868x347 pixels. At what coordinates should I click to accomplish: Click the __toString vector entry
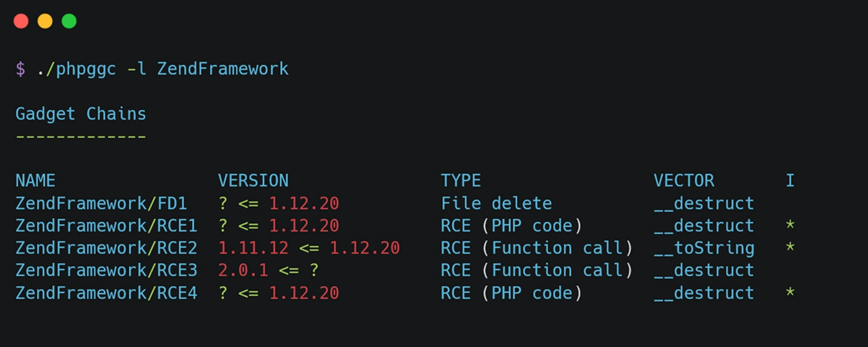point(704,248)
